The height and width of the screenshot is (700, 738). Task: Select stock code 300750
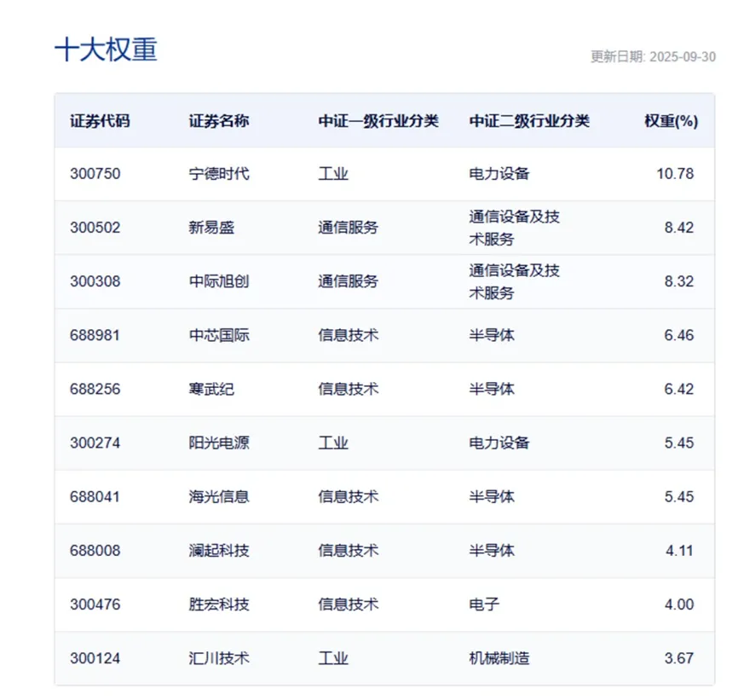95,174
